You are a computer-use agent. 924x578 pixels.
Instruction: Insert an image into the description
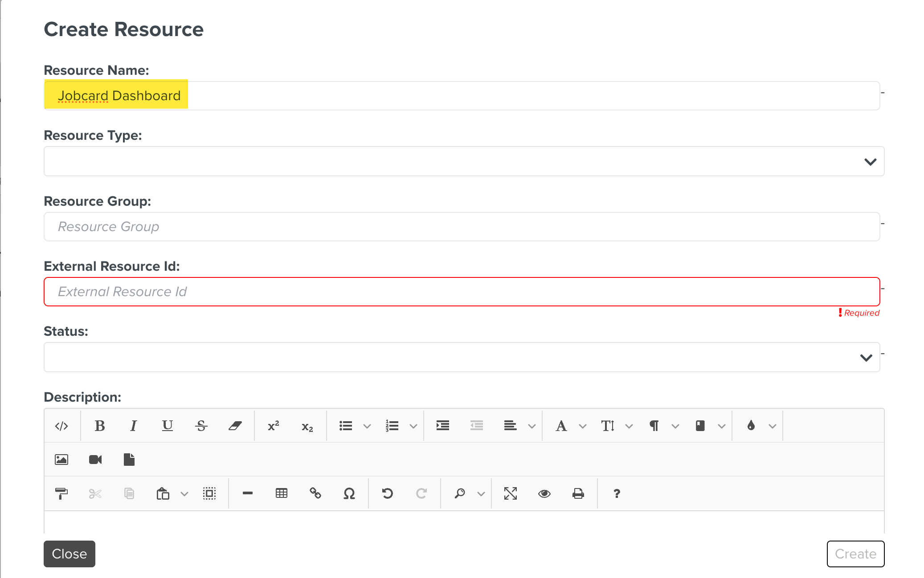(61, 460)
